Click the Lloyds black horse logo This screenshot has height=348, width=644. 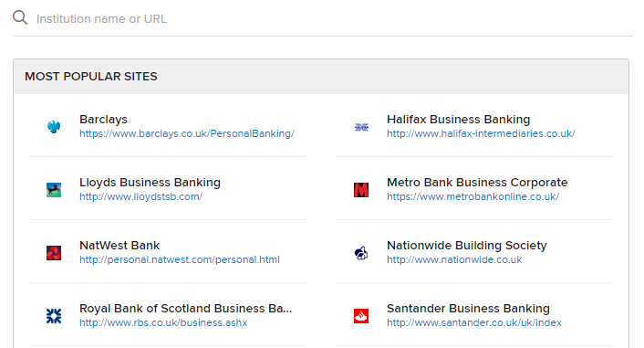pyautogui.click(x=54, y=190)
